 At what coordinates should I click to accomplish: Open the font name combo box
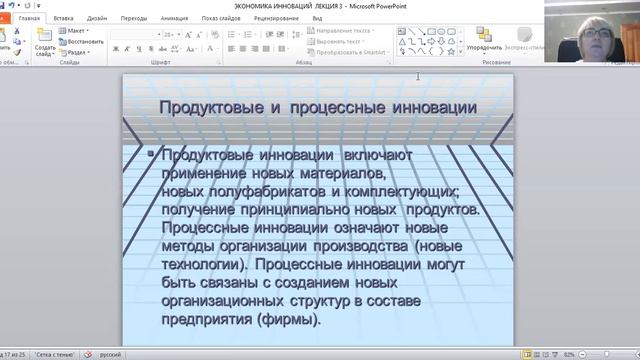click(x=136, y=35)
